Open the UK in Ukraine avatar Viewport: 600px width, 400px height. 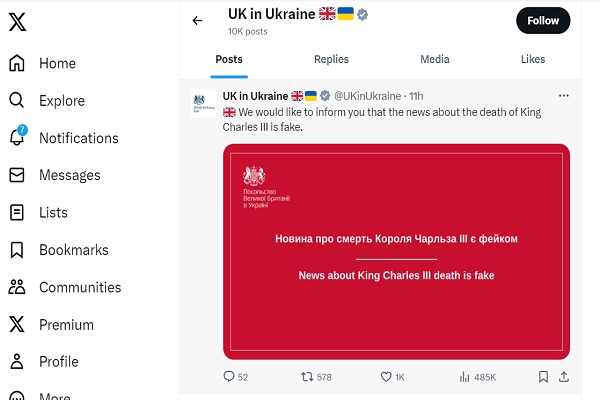(x=204, y=103)
